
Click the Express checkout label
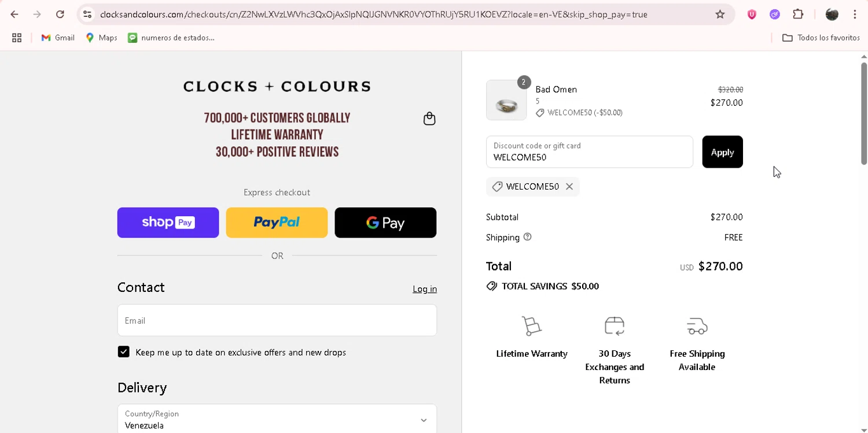277,193
